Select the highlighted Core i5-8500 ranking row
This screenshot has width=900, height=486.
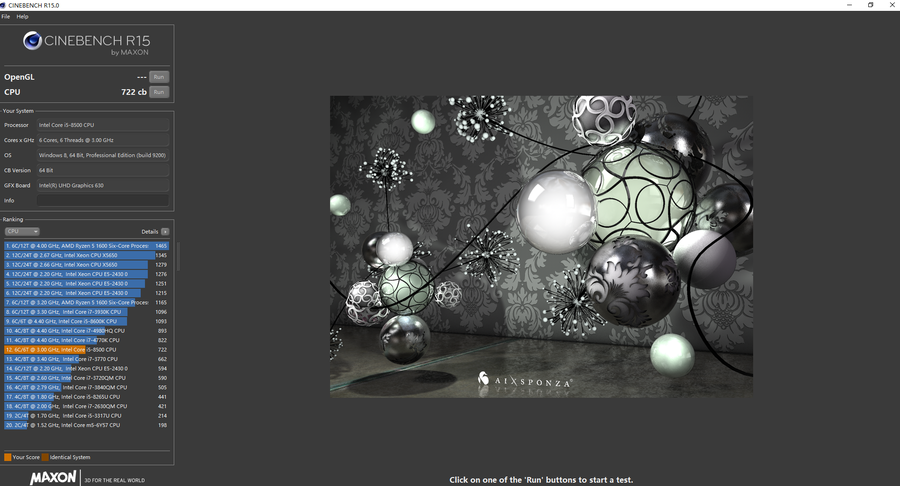80,349
